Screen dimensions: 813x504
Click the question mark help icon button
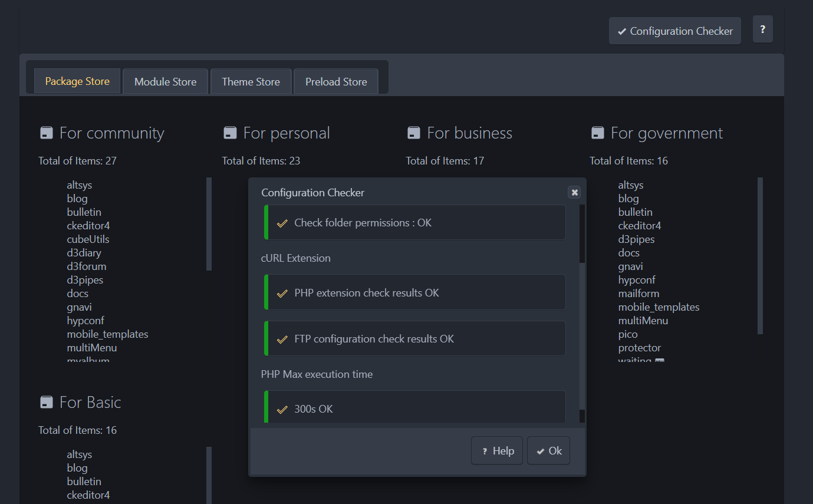click(762, 29)
